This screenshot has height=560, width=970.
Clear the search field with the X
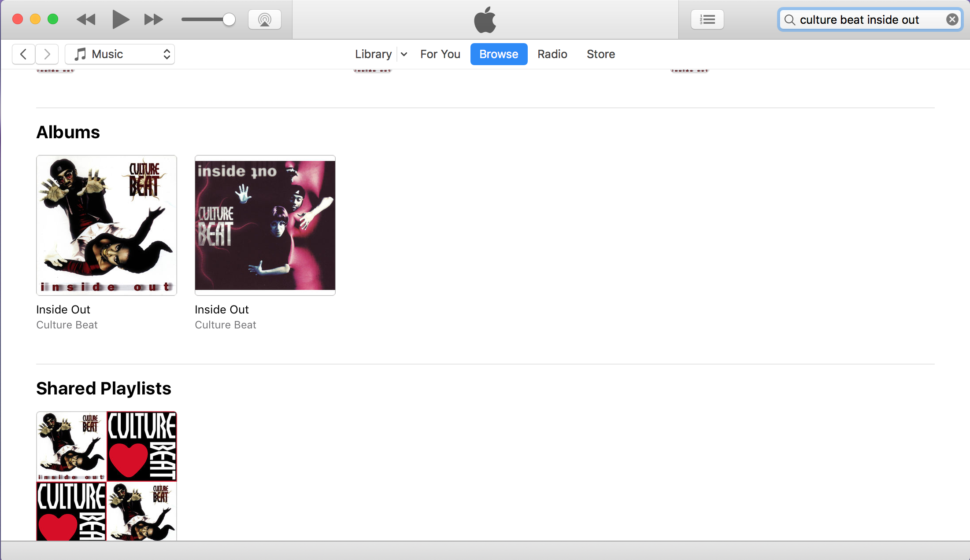point(952,19)
